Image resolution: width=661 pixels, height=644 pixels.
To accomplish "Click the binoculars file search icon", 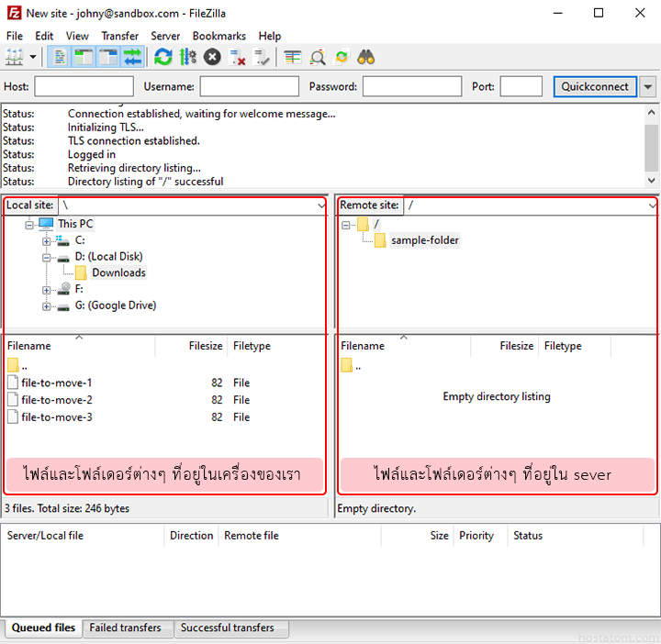I will 366,57.
